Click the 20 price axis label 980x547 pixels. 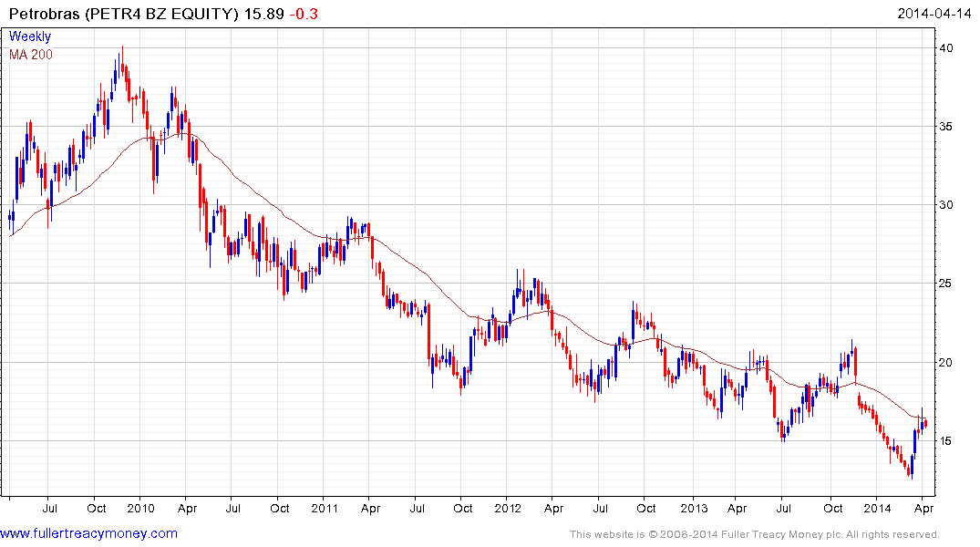pyautogui.click(x=946, y=363)
